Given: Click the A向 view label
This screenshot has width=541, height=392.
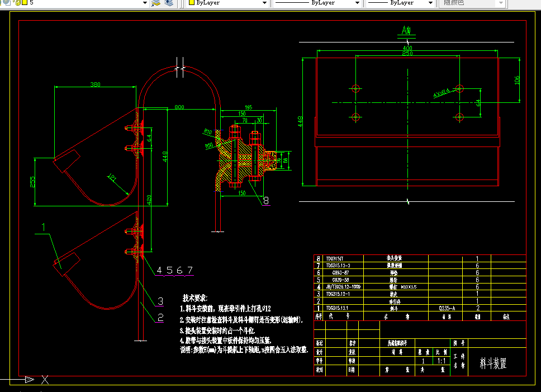Looking at the screenshot, I should pyautogui.click(x=406, y=30).
